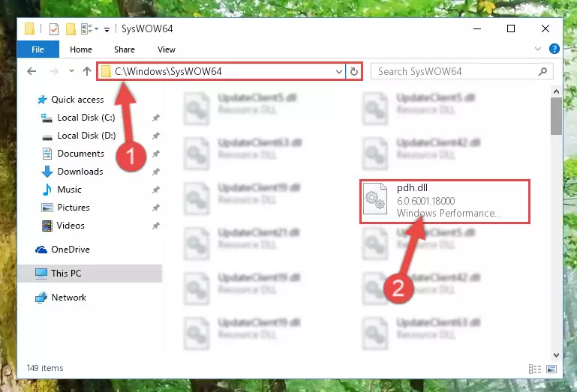Click the pin icon beside Videos
The width and height of the screenshot is (577, 392).
156,226
